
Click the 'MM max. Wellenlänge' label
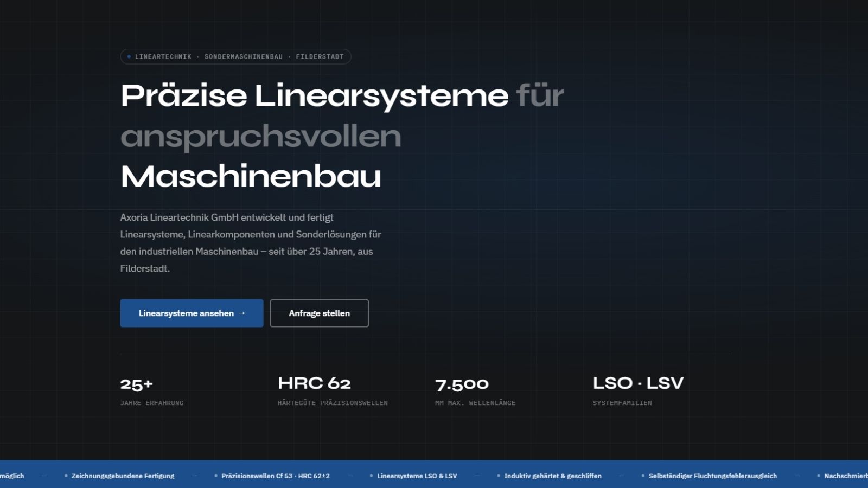[475, 403]
